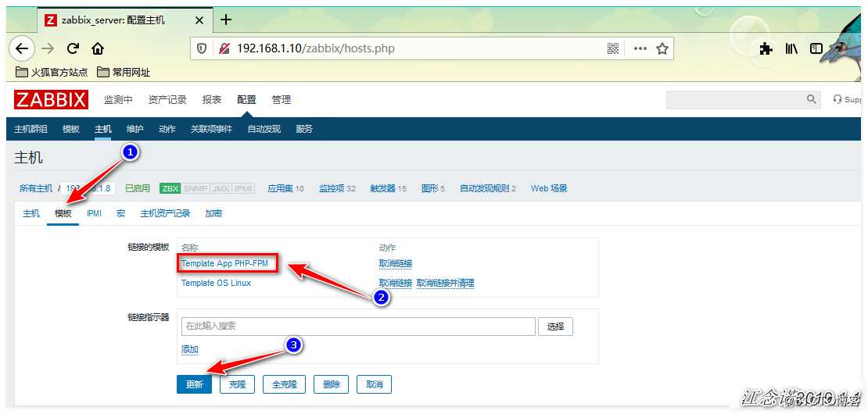Reload the page with the refresh icon
868x414 pixels.
73,48
